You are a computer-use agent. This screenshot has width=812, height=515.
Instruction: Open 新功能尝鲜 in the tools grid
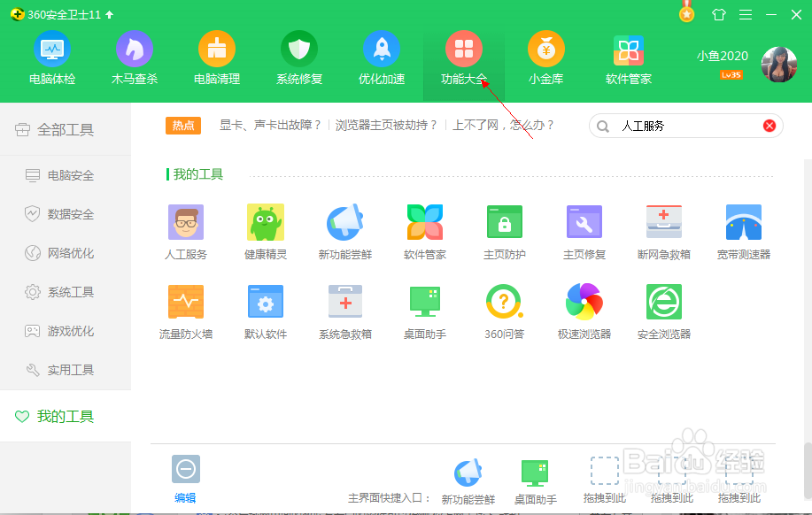(x=345, y=232)
